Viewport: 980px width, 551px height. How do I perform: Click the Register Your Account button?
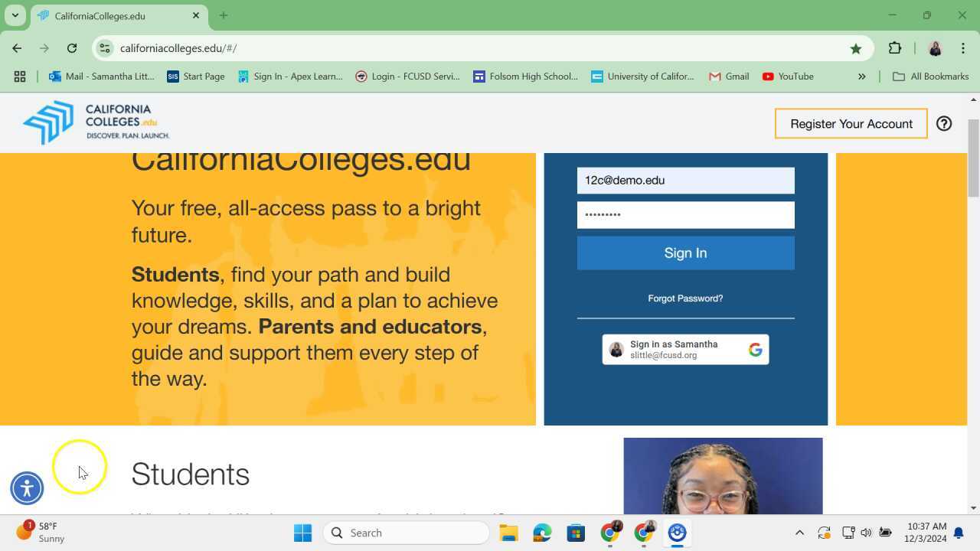coord(851,123)
